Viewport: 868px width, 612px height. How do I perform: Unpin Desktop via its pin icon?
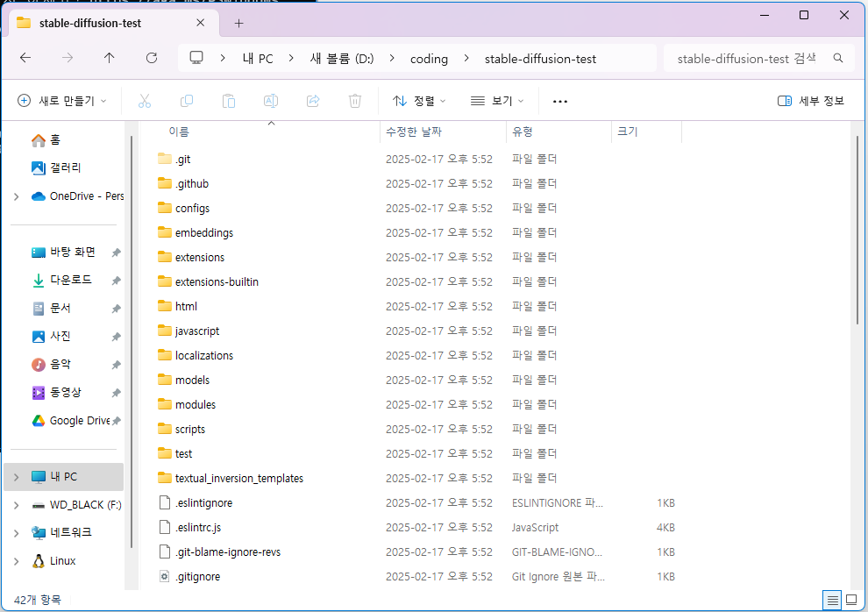(116, 253)
